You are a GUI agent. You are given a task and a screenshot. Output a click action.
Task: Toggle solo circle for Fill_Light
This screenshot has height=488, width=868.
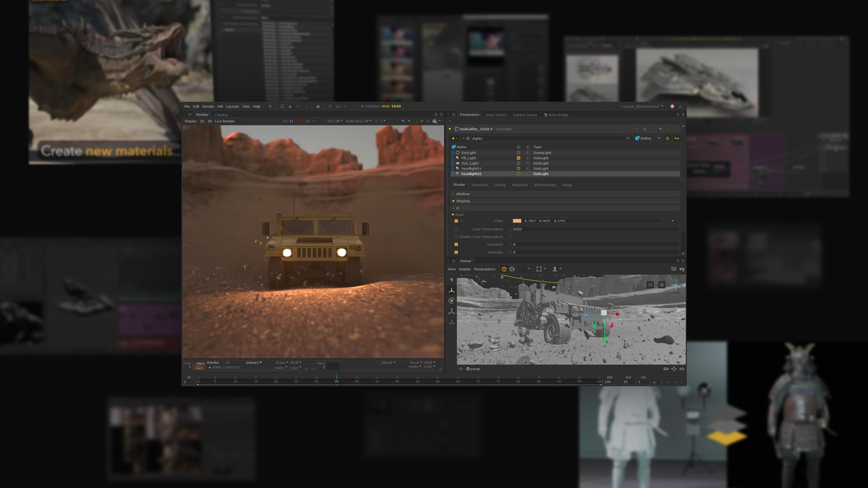click(x=528, y=158)
